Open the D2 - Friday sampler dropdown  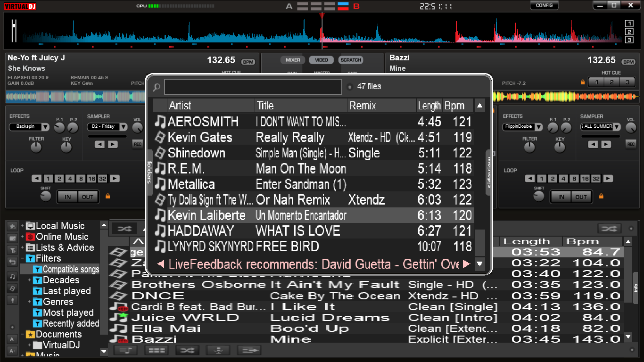107,127
